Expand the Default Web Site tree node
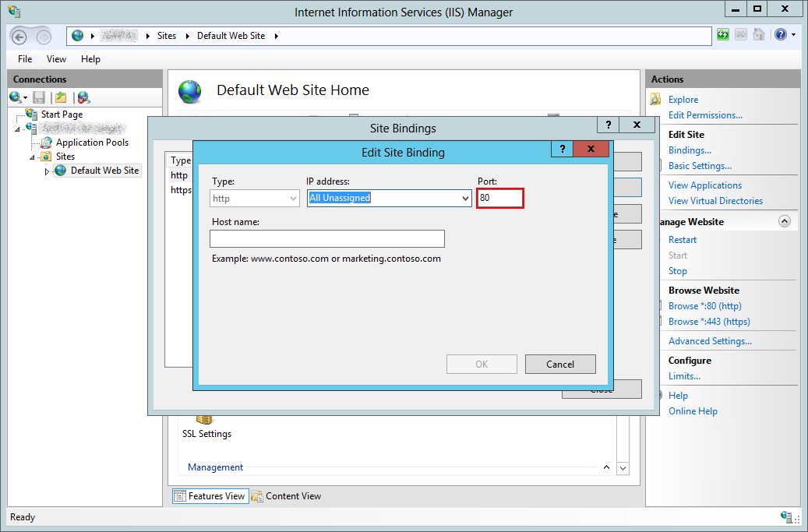The image size is (808, 532). [47, 171]
